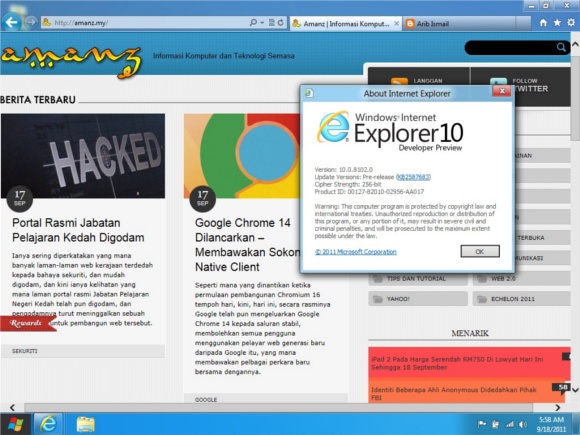
Task: Expand the address bar search dropdown arrow
Action: pos(262,23)
